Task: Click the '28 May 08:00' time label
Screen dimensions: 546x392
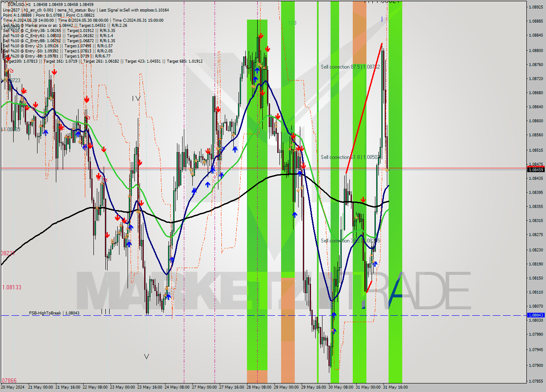Action: 259,387
